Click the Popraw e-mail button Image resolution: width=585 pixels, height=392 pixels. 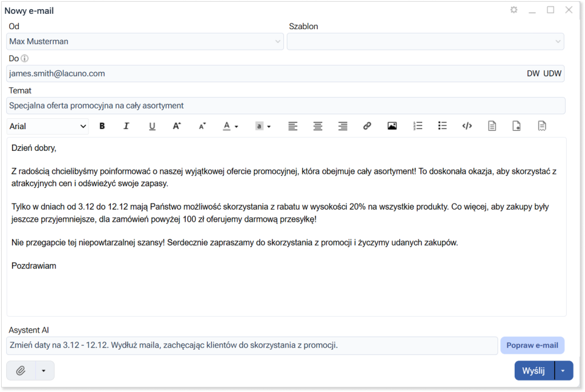tap(532, 345)
